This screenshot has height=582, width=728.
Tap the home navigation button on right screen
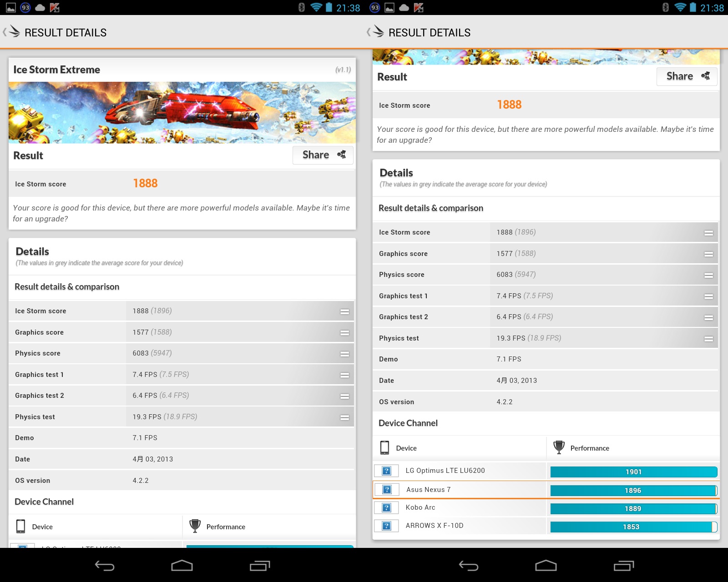click(546, 565)
